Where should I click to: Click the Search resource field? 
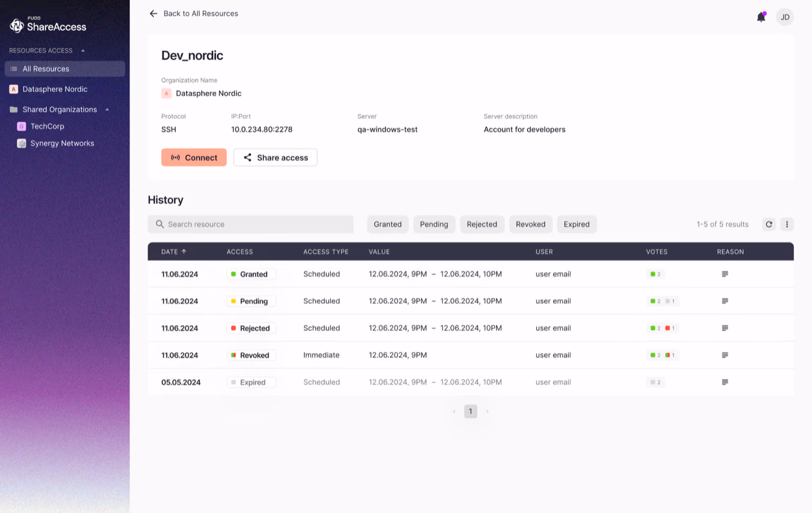(251, 224)
